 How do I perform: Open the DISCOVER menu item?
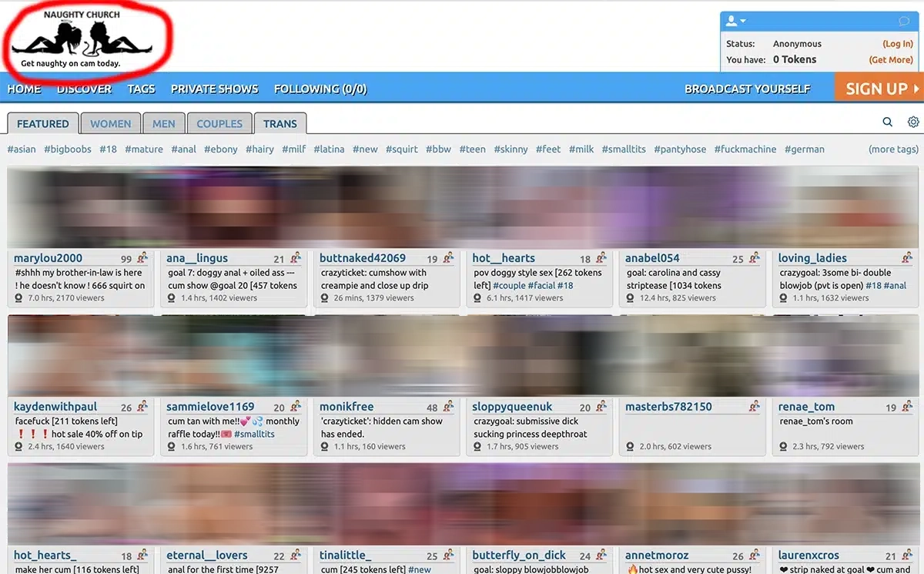coord(84,89)
